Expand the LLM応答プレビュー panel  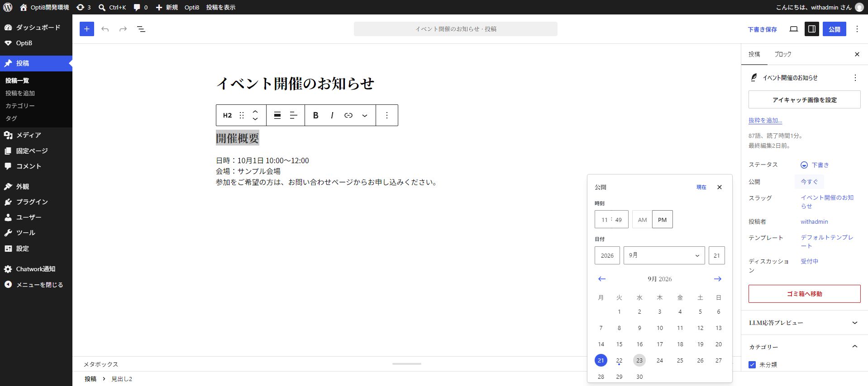pyautogui.click(x=805, y=323)
